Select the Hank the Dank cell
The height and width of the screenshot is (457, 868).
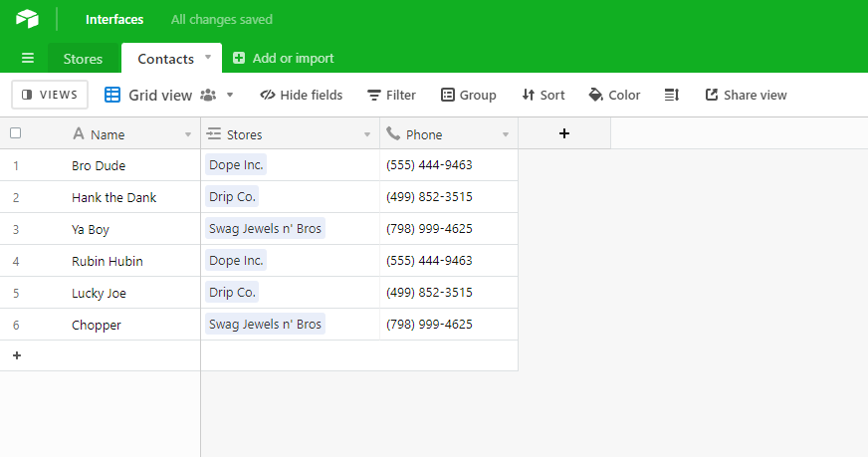pos(114,197)
